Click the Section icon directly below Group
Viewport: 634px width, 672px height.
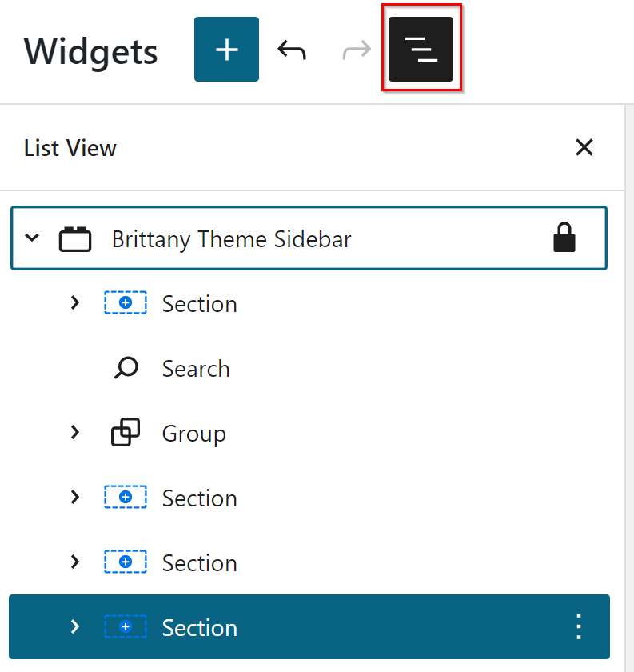(126, 498)
